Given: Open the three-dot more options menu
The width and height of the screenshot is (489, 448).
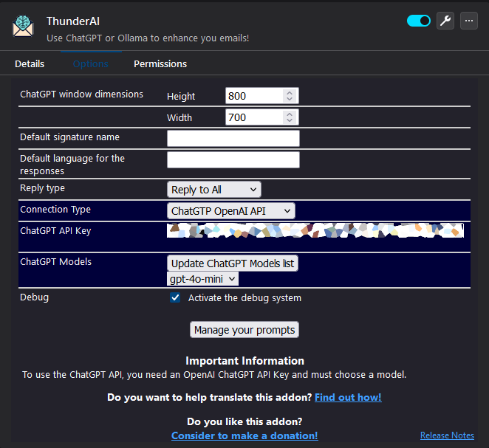Looking at the screenshot, I should (469, 21).
